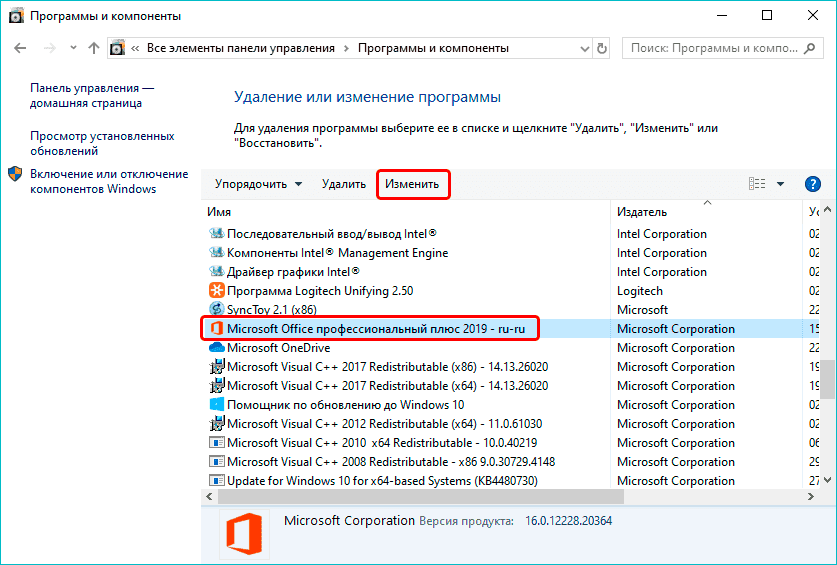Open view installed updates link
The image size is (837, 565).
point(102,143)
